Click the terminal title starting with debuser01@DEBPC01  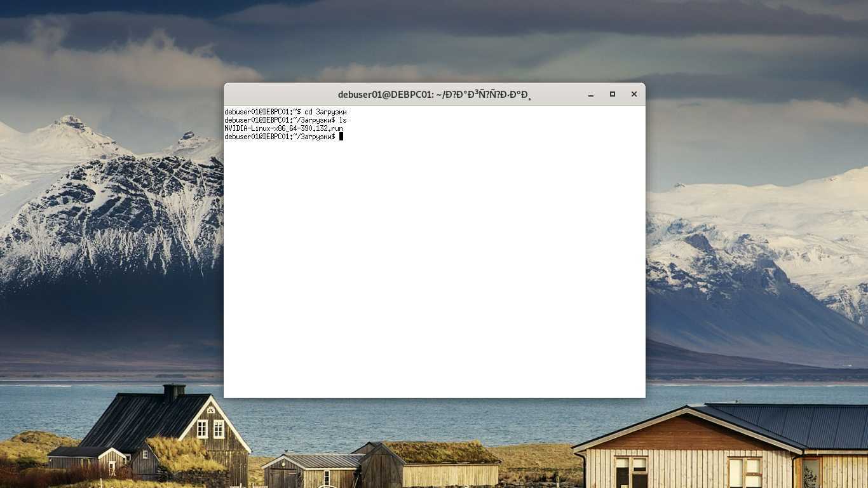click(x=434, y=95)
